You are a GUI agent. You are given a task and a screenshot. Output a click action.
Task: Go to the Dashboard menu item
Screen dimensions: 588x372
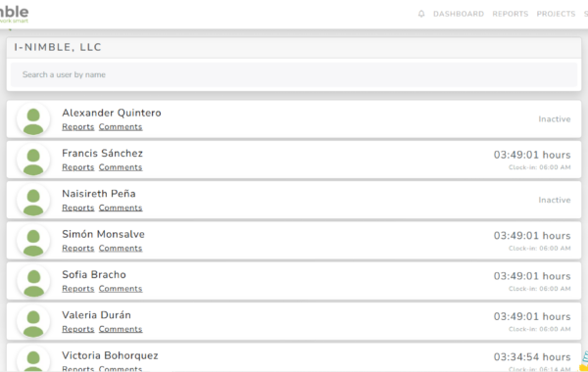(459, 14)
